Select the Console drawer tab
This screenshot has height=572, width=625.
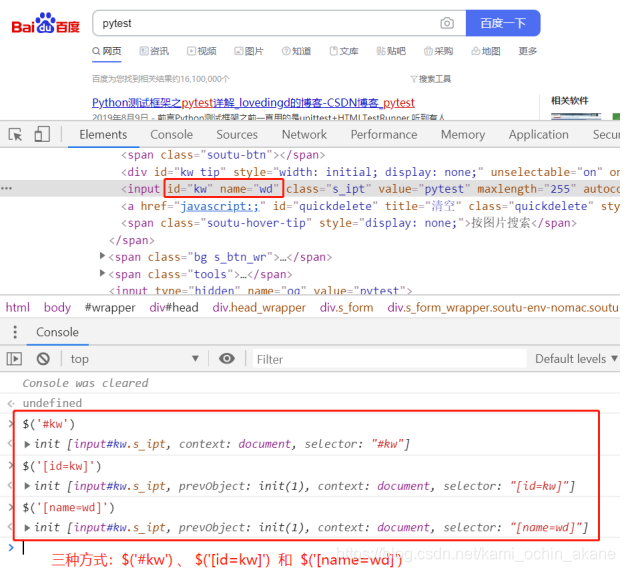(x=57, y=332)
